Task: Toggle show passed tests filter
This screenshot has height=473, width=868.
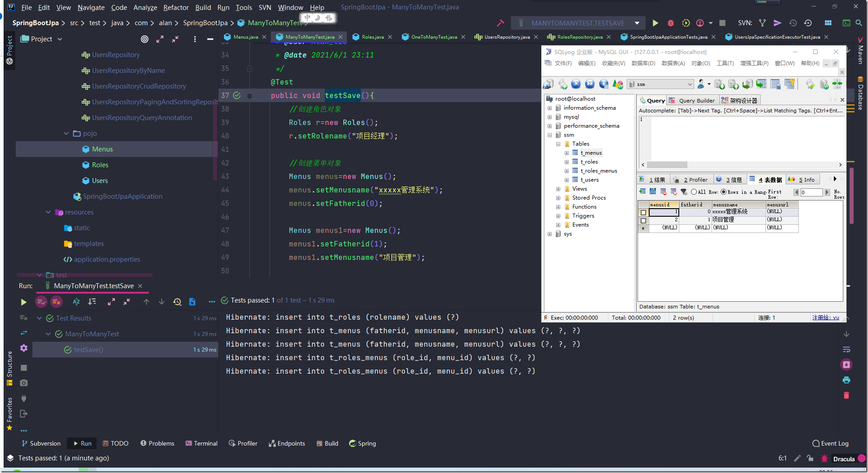Action: click(41, 302)
